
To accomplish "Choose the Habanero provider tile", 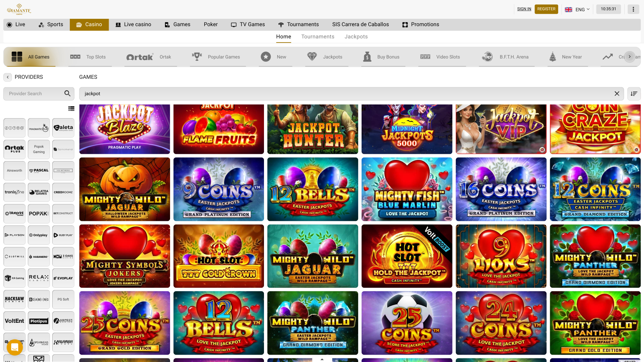I will tap(39, 257).
